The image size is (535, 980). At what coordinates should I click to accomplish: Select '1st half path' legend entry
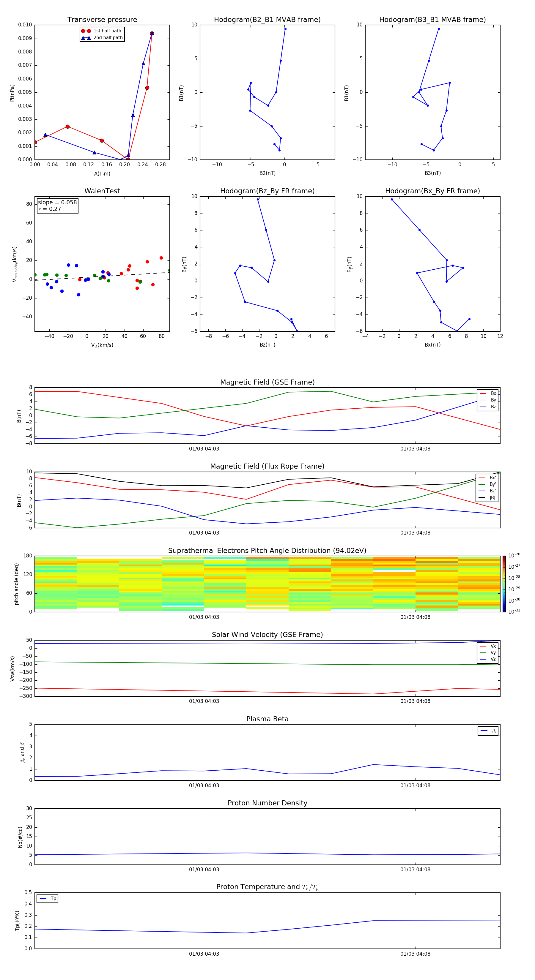(x=102, y=31)
